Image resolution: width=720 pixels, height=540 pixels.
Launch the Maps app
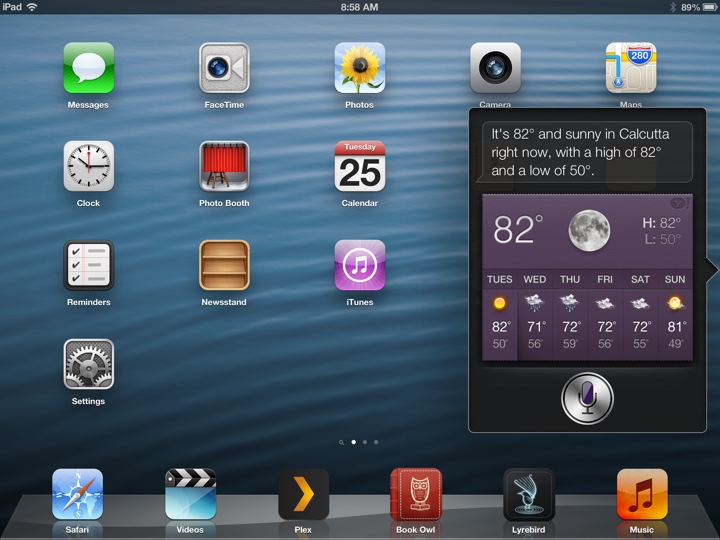click(631, 68)
